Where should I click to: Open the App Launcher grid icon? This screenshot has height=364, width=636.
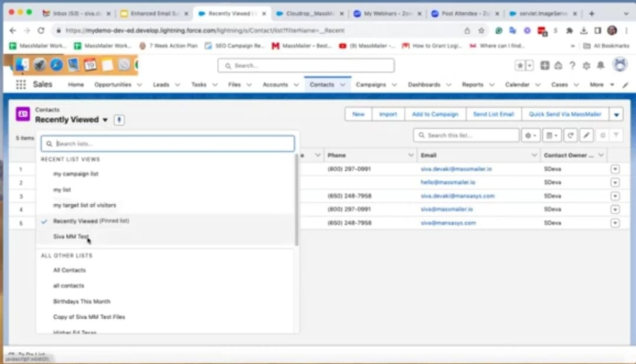pos(21,85)
